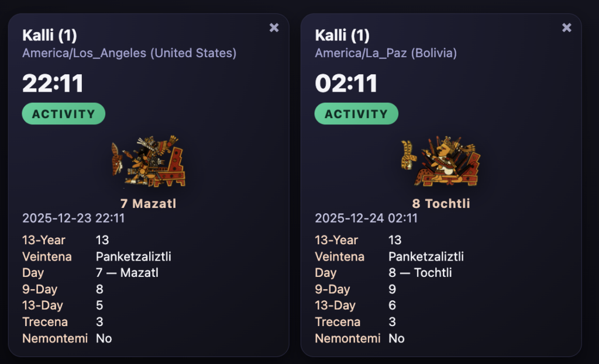Click the Veintena row in the Los Angeles card
The width and height of the screenshot is (599, 364).
[97, 256]
